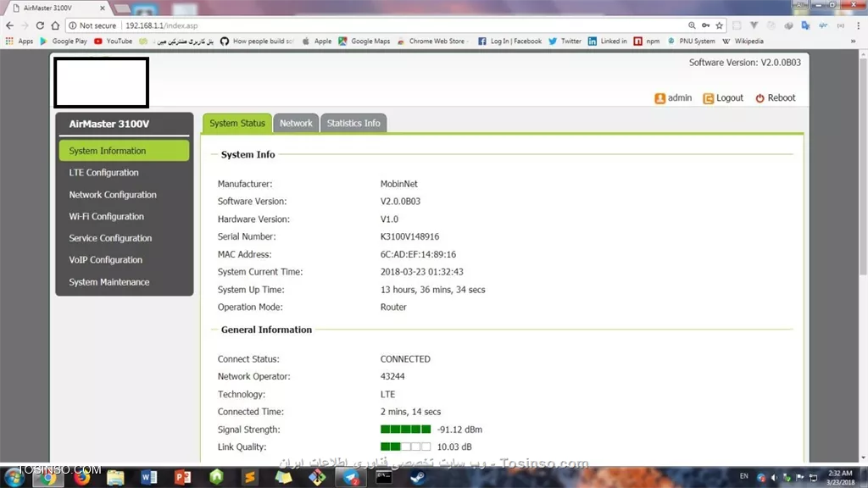The image size is (868, 488).
Task: Click the network operator value 43244
Action: click(x=392, y=376)
